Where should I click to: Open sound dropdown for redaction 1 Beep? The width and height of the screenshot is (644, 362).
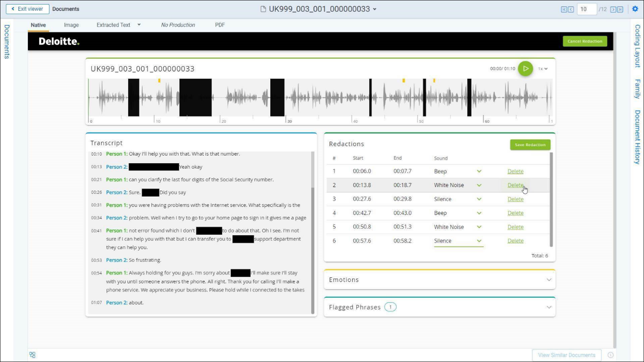[479, 172]
